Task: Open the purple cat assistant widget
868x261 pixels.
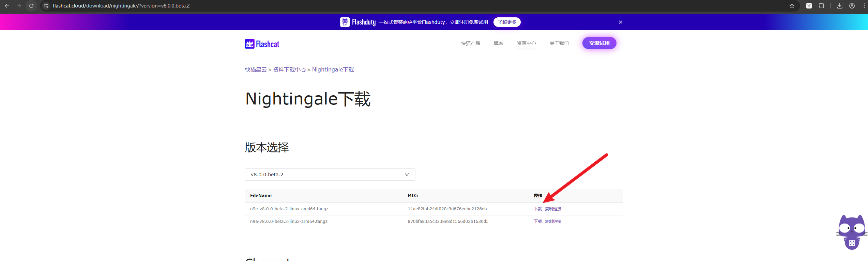Action: tap(852, 232)
